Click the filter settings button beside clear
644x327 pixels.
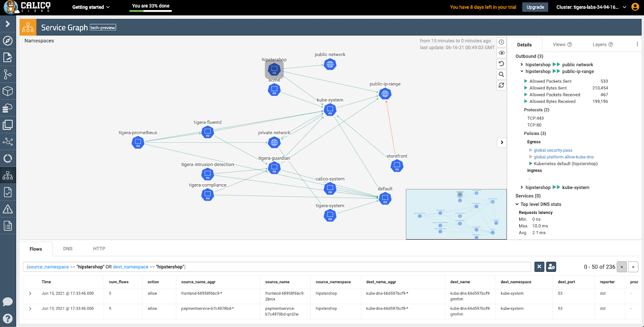point(551,267)
